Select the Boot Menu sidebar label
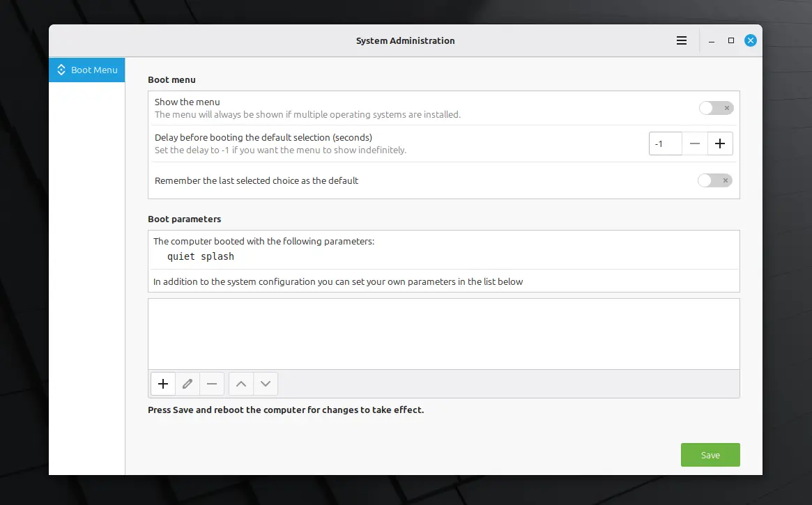 tap(94, 70)
